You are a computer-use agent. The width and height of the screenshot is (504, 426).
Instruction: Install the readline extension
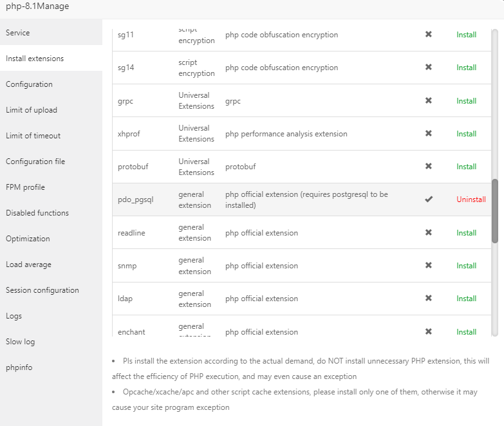tap(467, 233)
